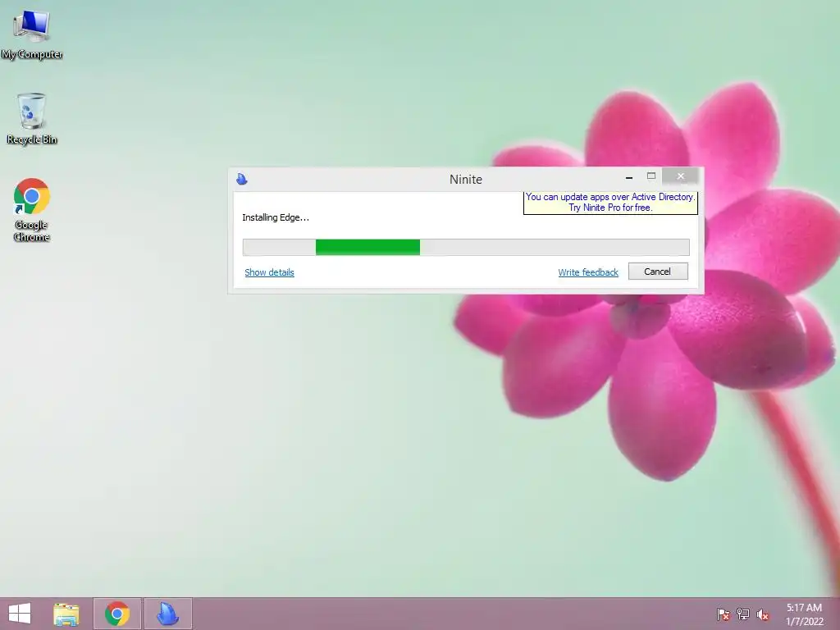
Task: Close the Ninite window
Action: tap(680, 176)
